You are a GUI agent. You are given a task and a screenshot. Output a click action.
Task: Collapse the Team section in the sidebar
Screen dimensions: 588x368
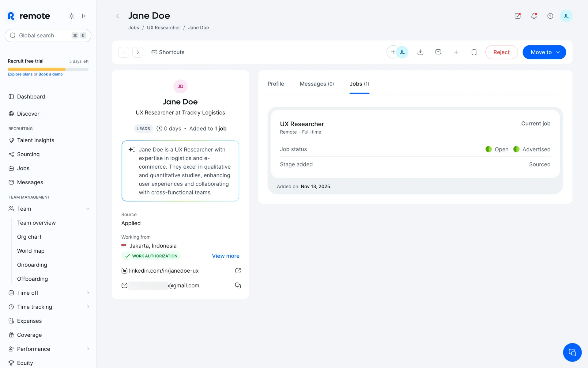pyautogui.click(x=88, y=209)
